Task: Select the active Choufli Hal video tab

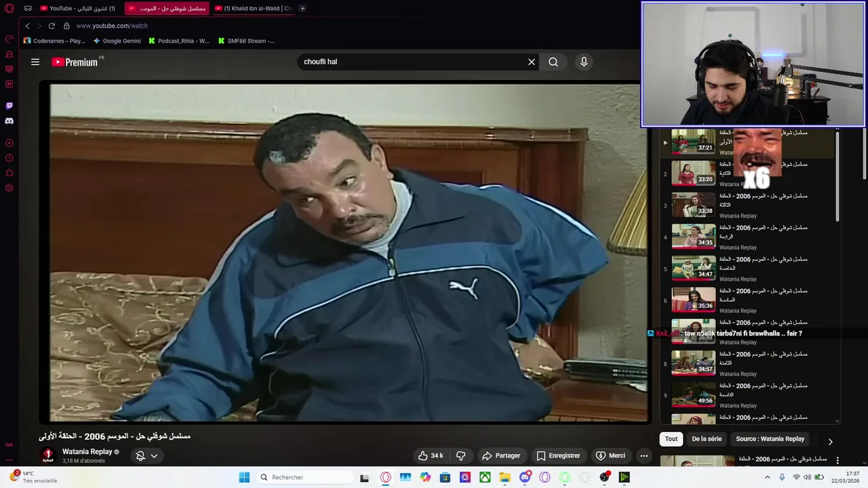Action: click(166, 8)
